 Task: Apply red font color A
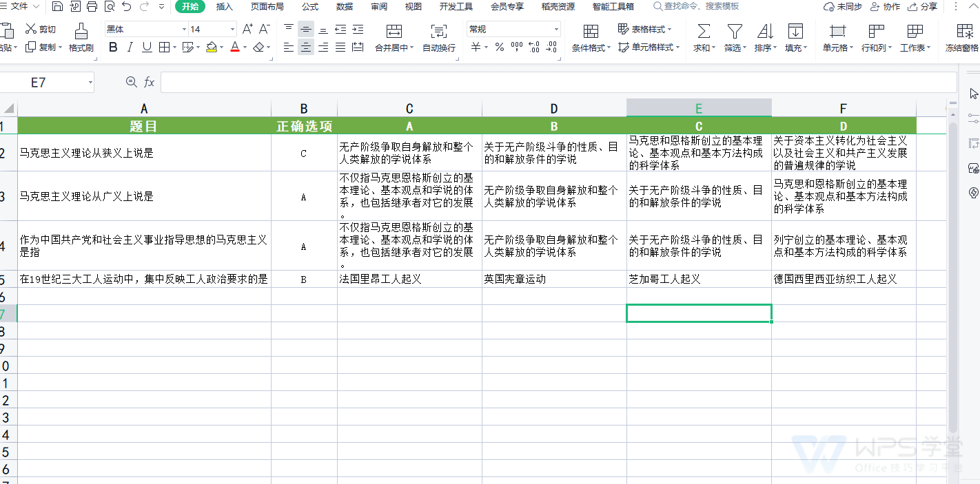click(235, 47)
